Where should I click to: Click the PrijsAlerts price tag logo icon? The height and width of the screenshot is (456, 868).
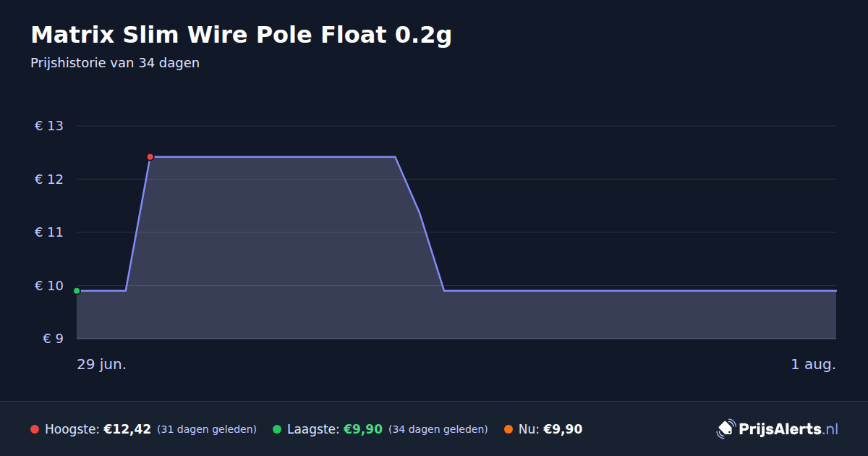(x=726, y=429)
